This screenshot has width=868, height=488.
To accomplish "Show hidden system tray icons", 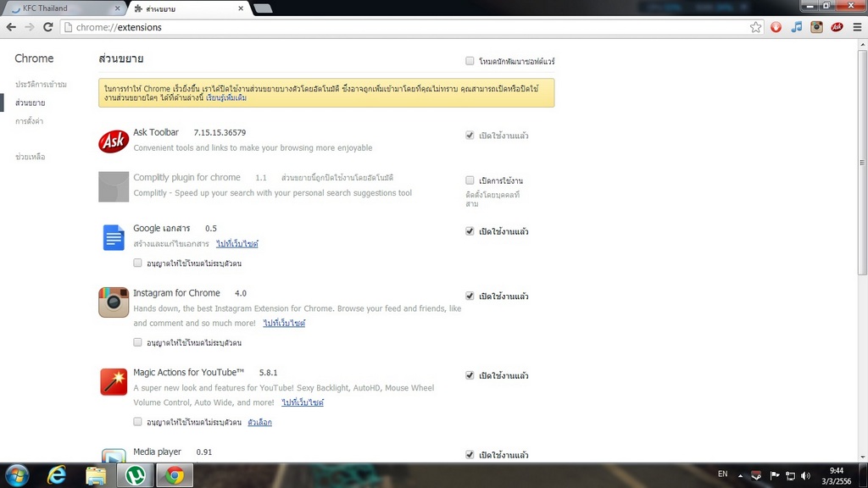I will (x=740, y=476).
